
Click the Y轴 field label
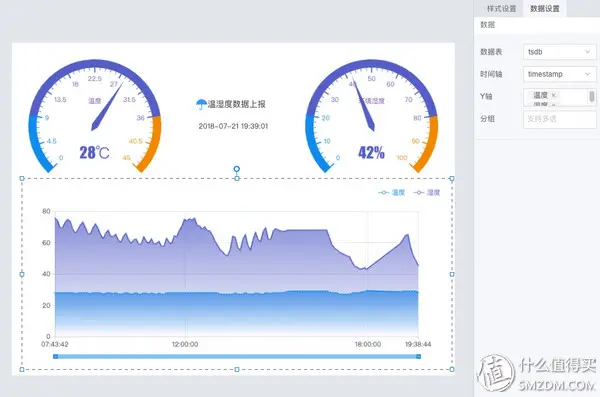tap(486, 96)
